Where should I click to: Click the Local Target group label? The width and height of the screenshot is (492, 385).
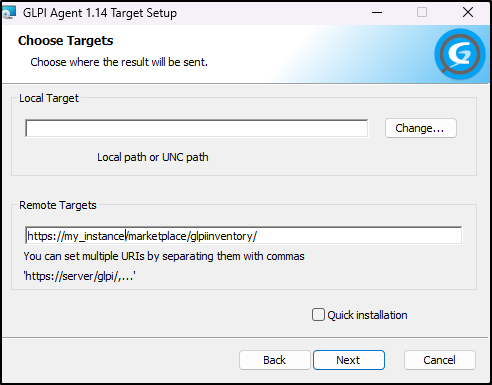[x=49, y=98]
